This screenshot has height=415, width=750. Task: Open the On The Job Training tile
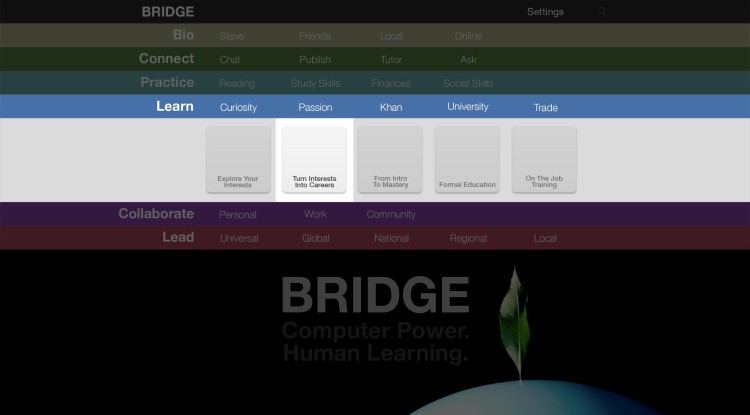coord(544,159)
